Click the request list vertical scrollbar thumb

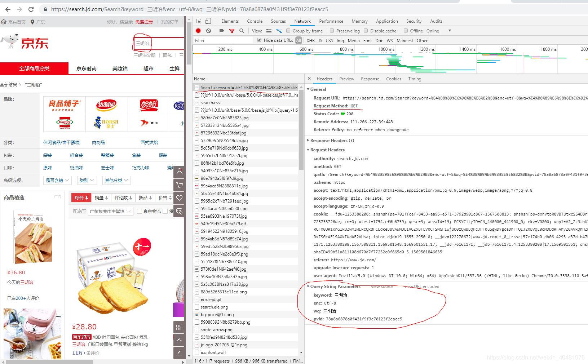pyautogui.click(x=301, y=130)
